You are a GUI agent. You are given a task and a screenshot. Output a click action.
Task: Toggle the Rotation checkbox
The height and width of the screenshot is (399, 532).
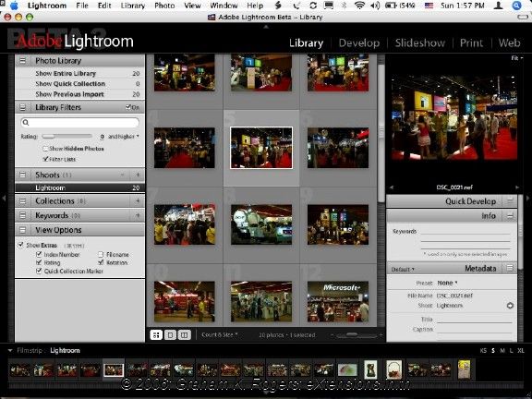(101, 262)
